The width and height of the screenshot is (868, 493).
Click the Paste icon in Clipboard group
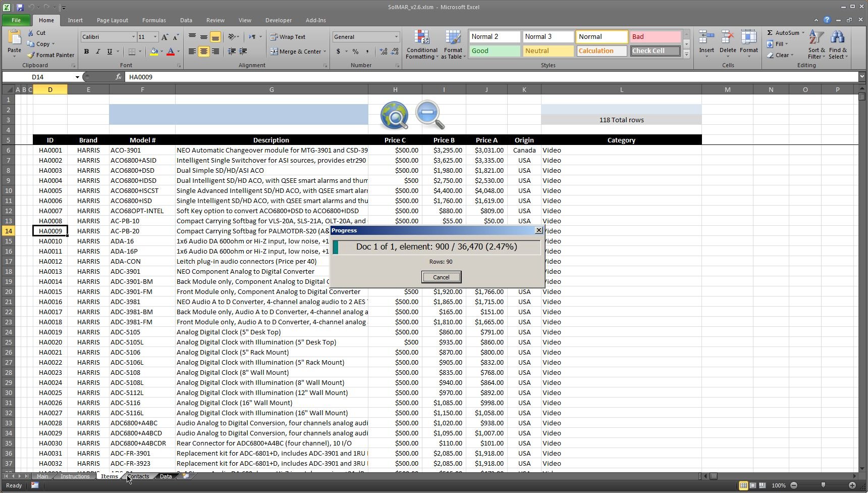[14, 37]
